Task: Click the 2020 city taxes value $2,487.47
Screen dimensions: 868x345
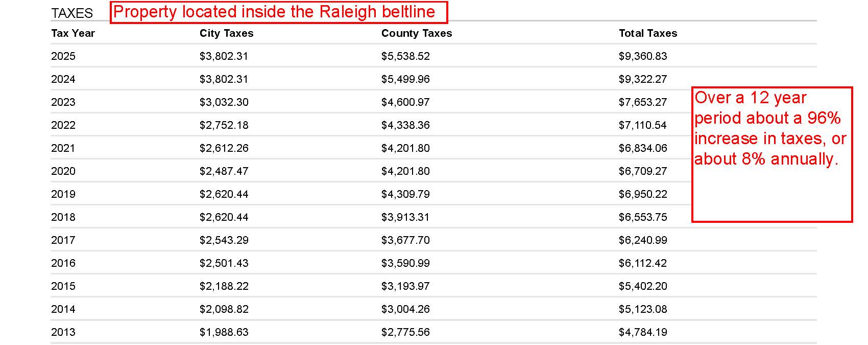Action: (224, 171)
